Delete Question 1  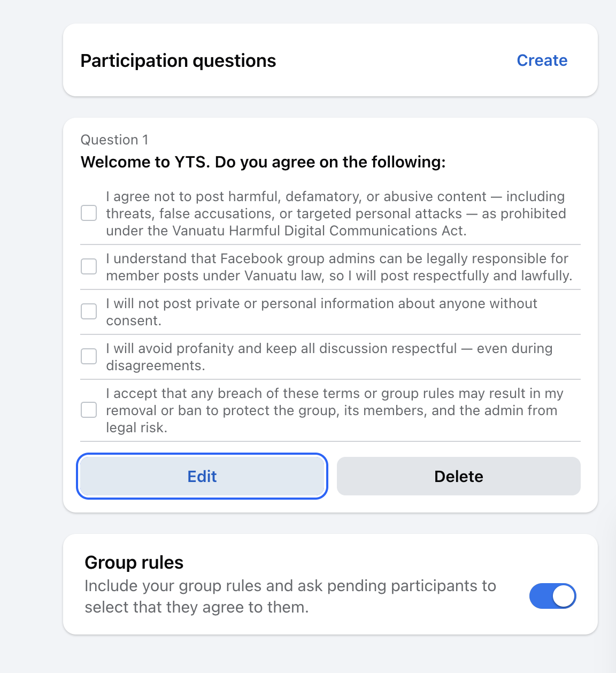click(x=458, y=476)
